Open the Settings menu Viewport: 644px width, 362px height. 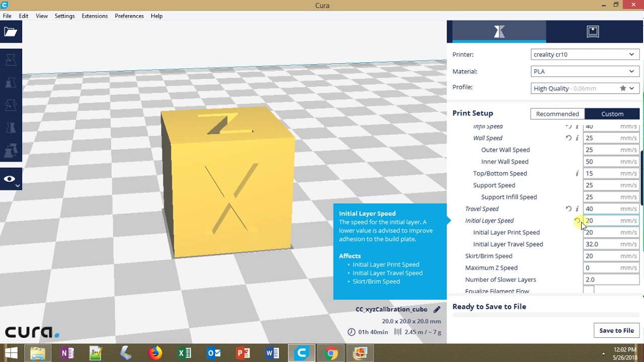(x=64, y=16)
